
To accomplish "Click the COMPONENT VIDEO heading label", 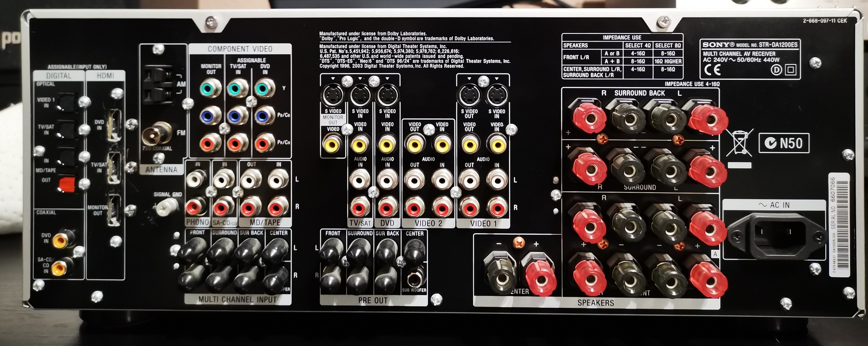I will [240, 49].
